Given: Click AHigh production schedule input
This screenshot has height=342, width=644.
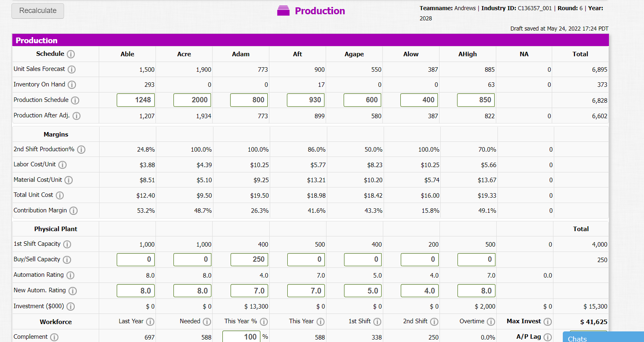Looking at the screenshot, I should click(476, 100).
